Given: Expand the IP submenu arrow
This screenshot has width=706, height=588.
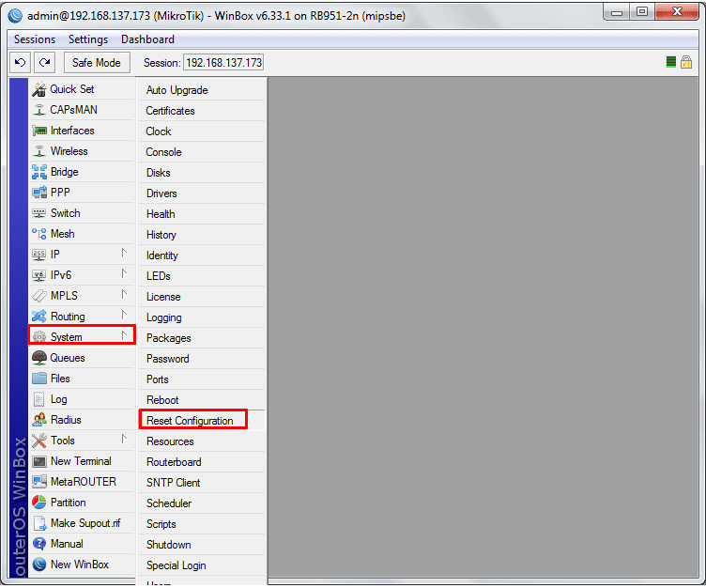Looking at the screenshot, I should [124, 254].
